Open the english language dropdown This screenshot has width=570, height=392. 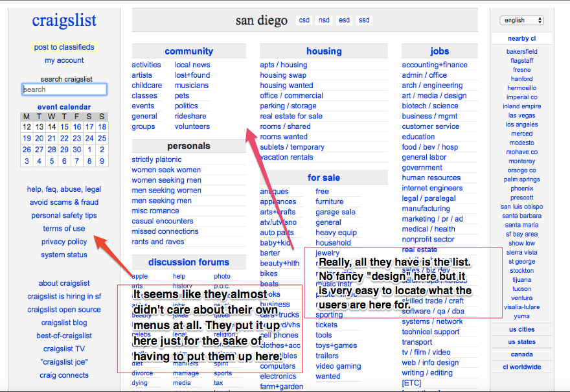coord(521,20)
